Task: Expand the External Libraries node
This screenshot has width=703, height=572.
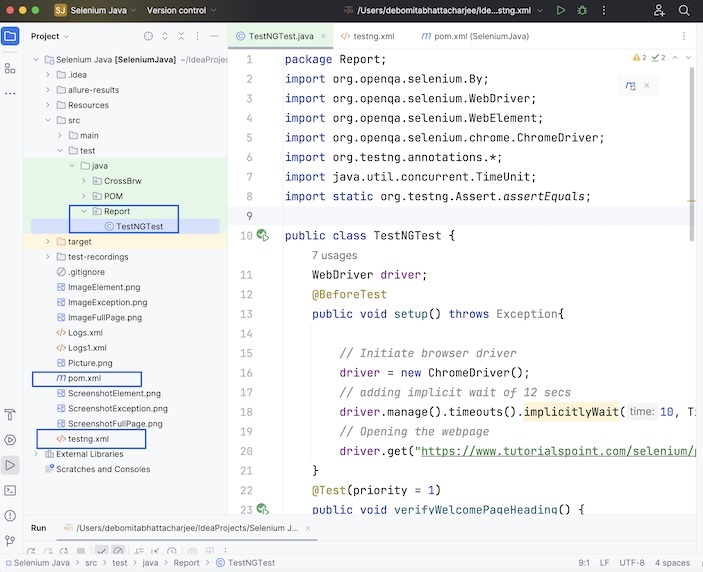Action: point(36,454)
